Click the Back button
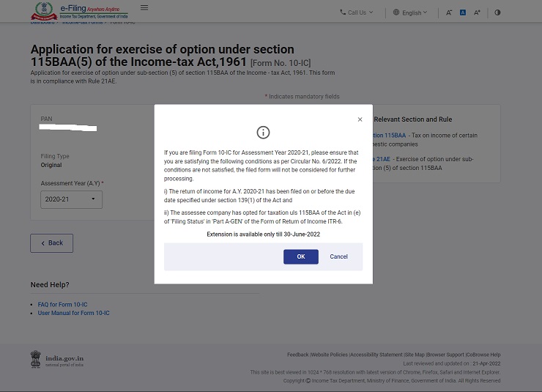The height and width of the screenshot is (392, 542). point(51,243)
